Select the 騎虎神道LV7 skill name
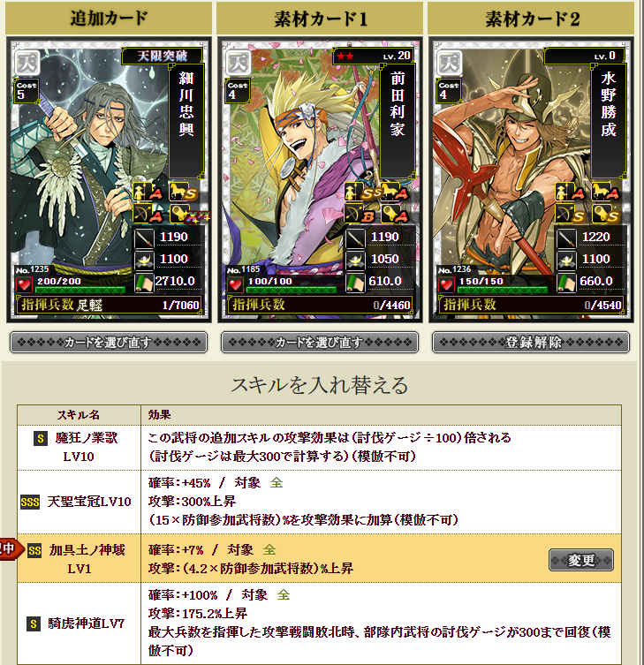Screen dimensions: 644x665 tap(86, 623)
